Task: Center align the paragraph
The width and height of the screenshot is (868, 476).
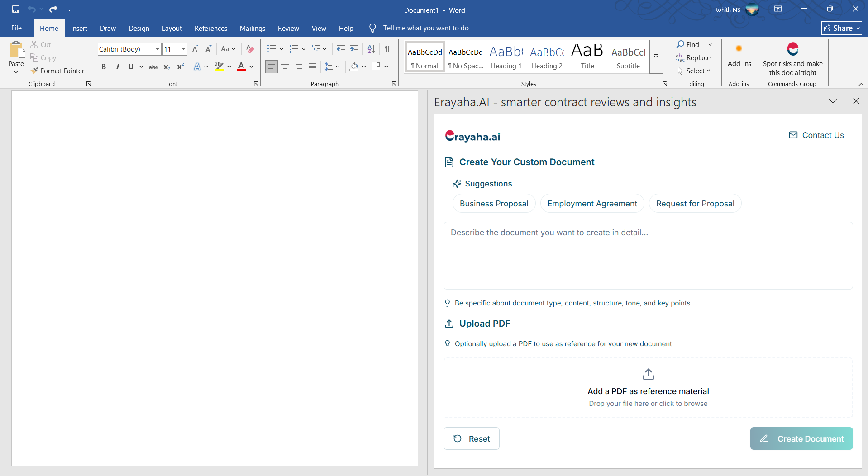Action: coord(285,67)
